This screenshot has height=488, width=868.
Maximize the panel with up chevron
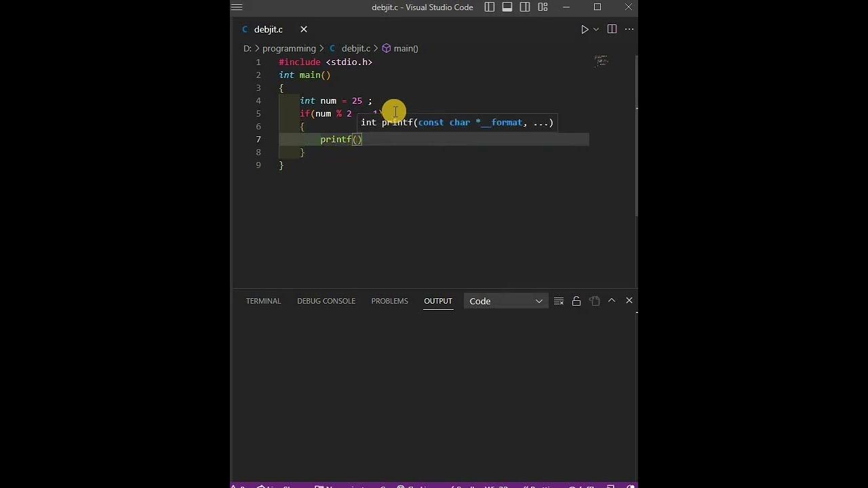tap(612, 301)
